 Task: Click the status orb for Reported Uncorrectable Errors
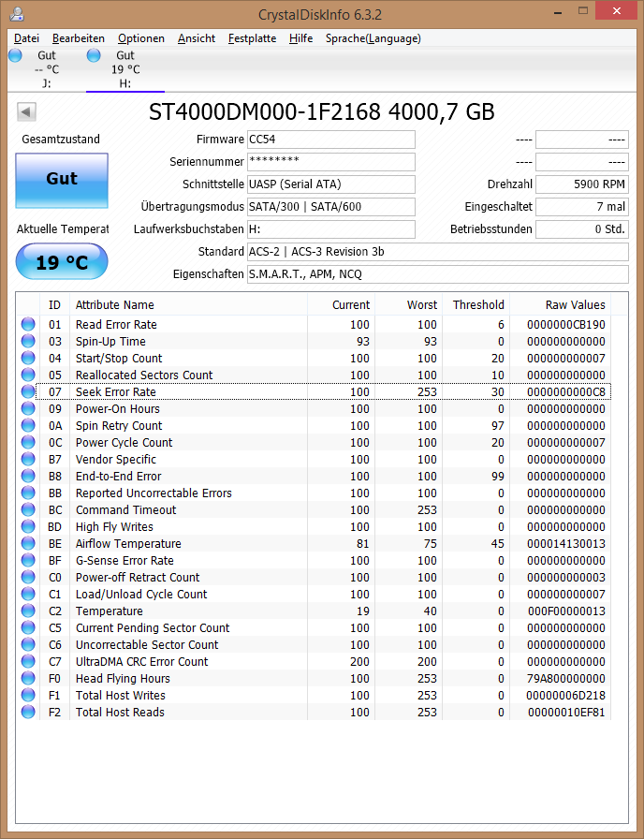[x=28, y=493]
